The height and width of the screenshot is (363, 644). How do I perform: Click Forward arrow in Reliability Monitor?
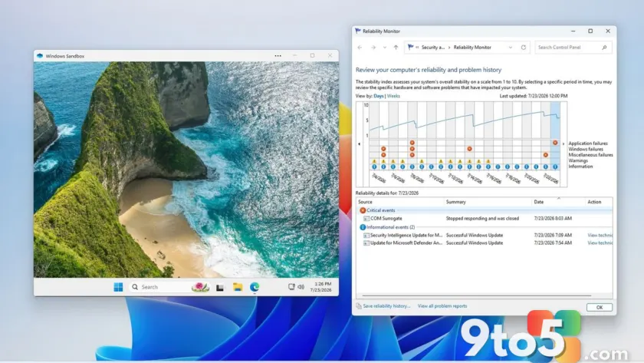click(x=373, y=48)
